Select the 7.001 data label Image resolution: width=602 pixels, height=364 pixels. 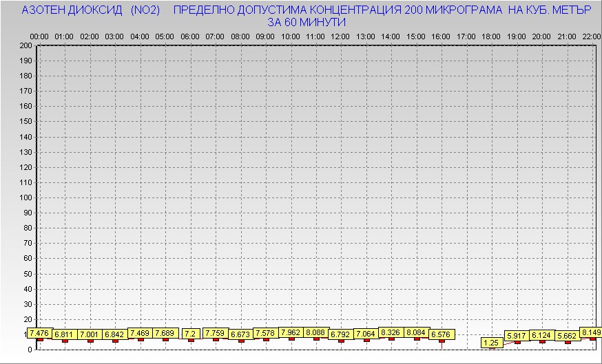(90, 334)
